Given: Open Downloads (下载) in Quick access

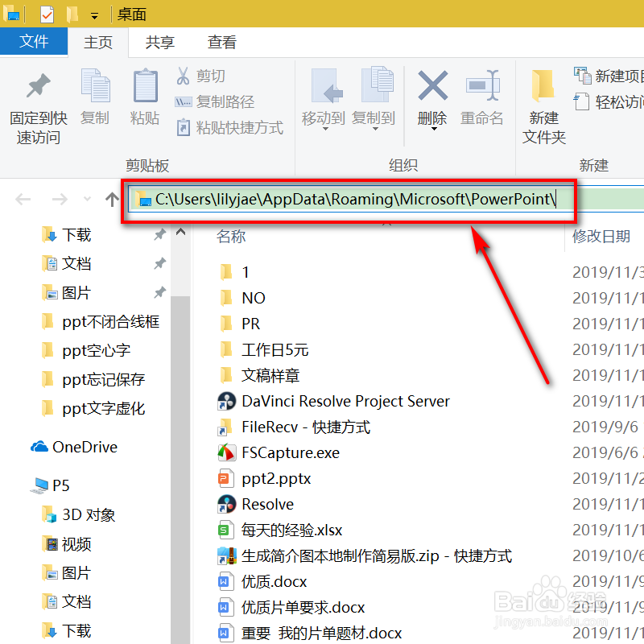Looking at the screenshot, I should click(x=66, y=235).
